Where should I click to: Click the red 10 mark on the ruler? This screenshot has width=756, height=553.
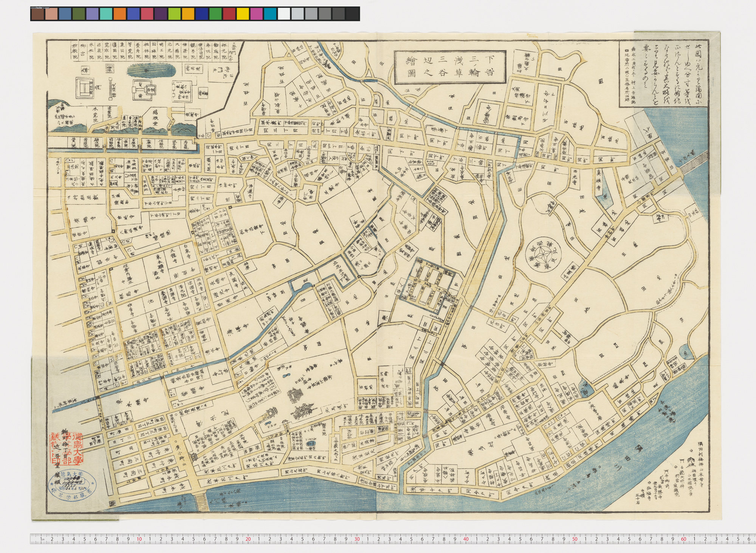[139, 539]
